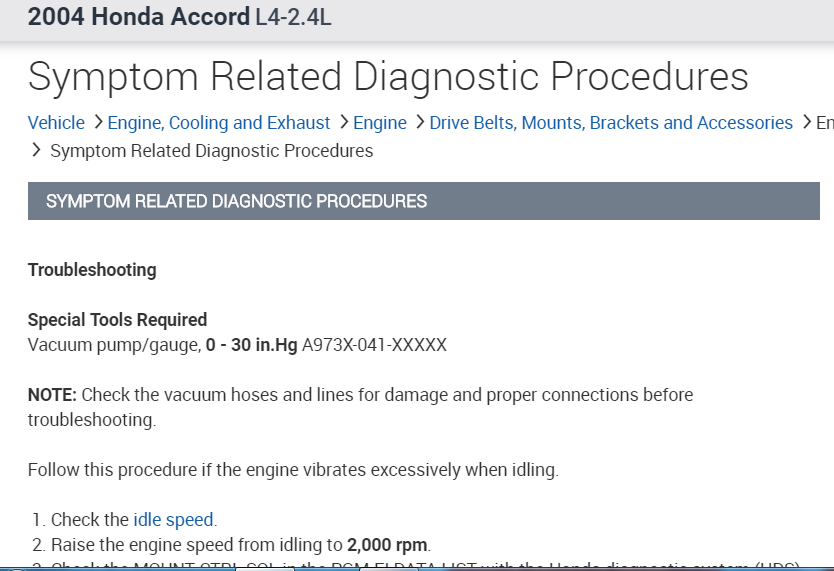The width and height of the screenshot is (834, 571).
Task: Click the 2004 Honda Accord vehicle title
Action: pos(138,17)
